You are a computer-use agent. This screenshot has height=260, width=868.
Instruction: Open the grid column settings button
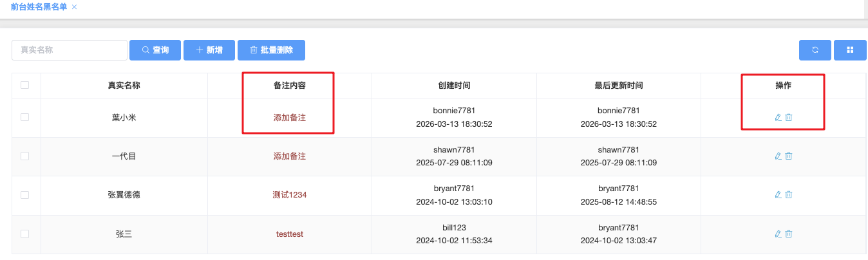850,50
